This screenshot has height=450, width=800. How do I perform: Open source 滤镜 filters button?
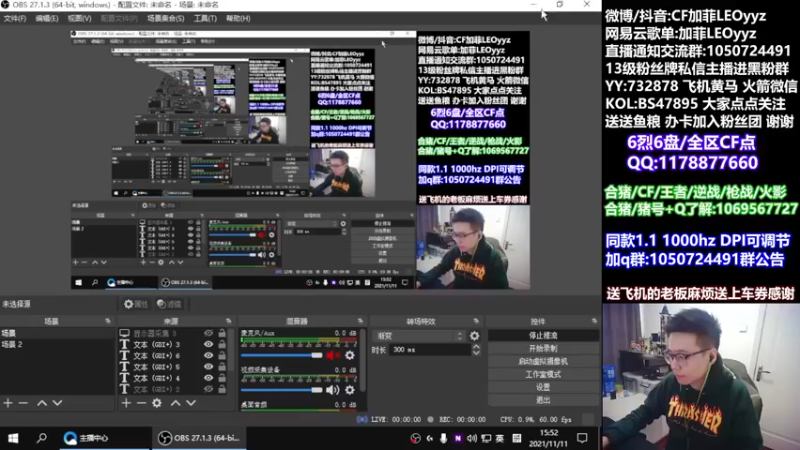pos(169,304)
